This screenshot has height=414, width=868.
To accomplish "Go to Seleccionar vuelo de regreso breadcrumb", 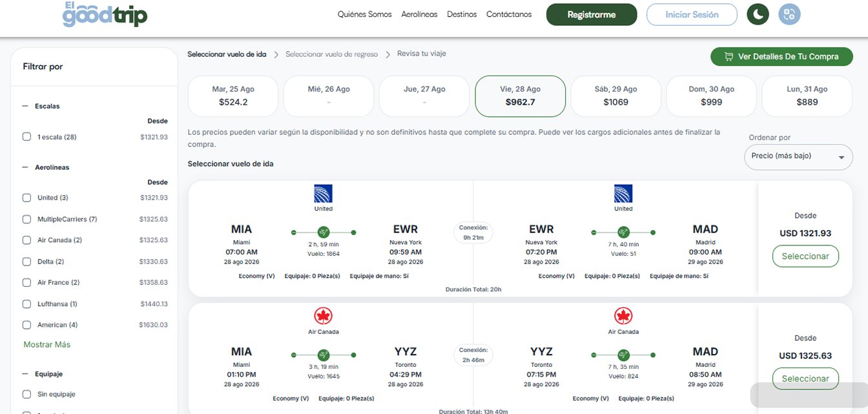I will [x=332, y=54].
